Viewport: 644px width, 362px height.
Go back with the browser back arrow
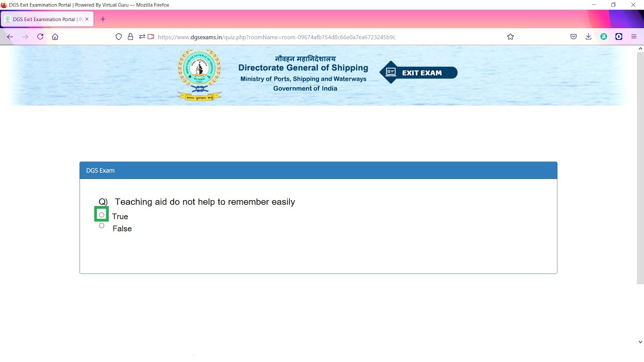tap(10, 37)
